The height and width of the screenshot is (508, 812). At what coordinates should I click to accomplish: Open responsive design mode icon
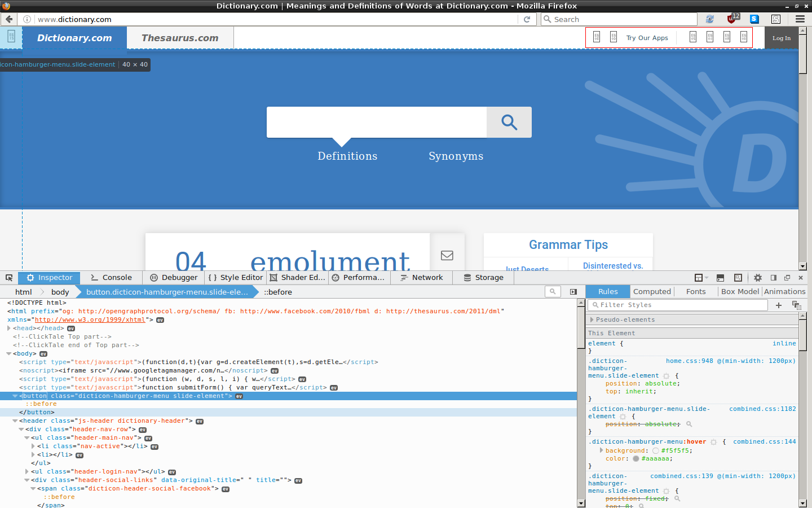[738, 278]
